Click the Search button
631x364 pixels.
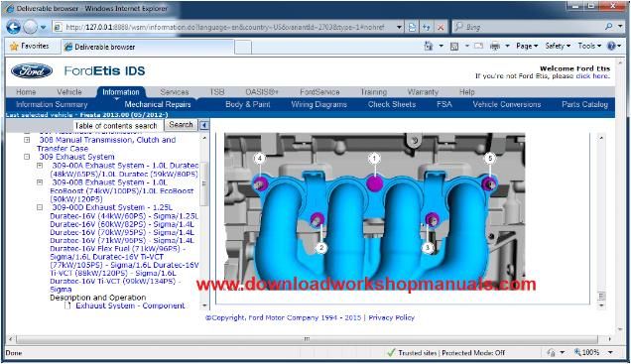pos(181,125)
